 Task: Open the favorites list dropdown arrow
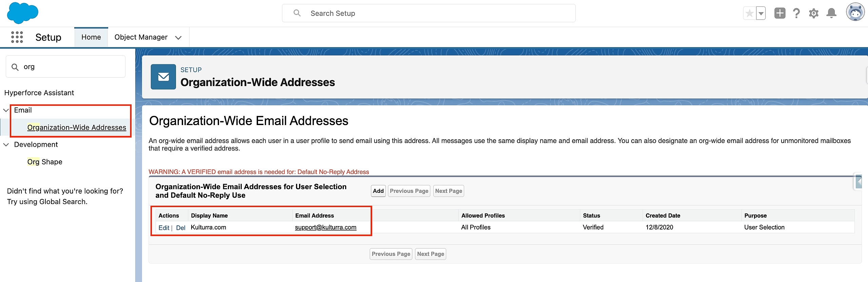pyautogui.click(x=761, y=14)
